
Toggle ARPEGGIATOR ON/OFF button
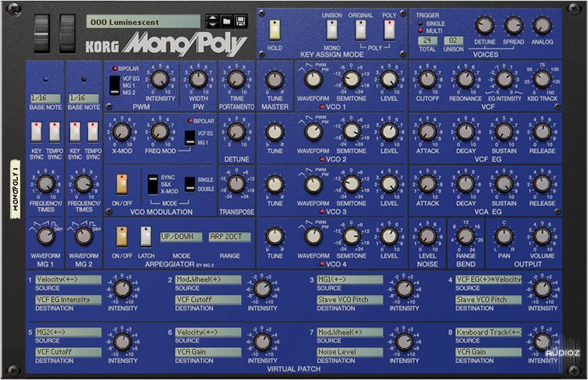(x=122, y=236)
